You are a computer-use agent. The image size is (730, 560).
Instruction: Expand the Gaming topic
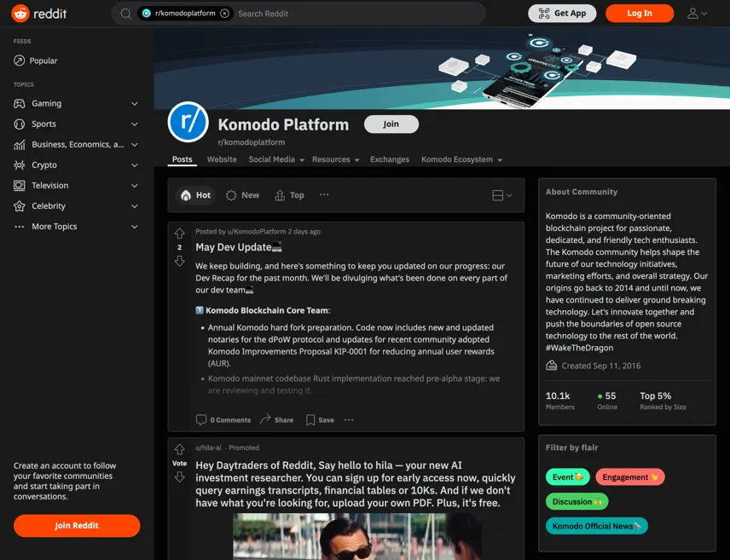pyautogui.click(x=135, y=103)
